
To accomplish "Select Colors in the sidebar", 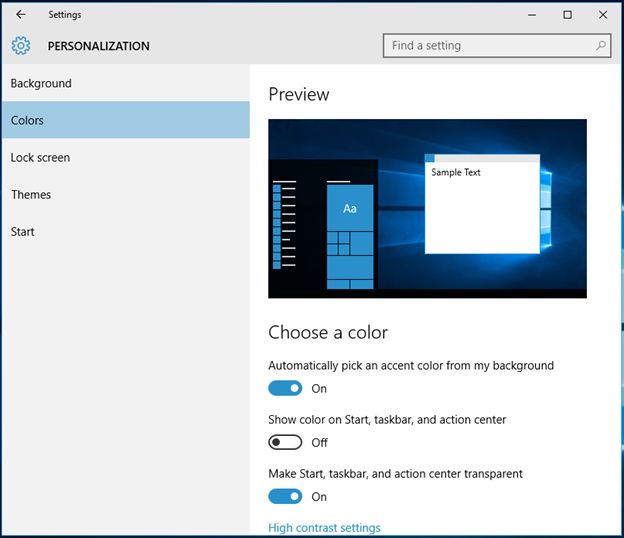I will click(28, 121).
